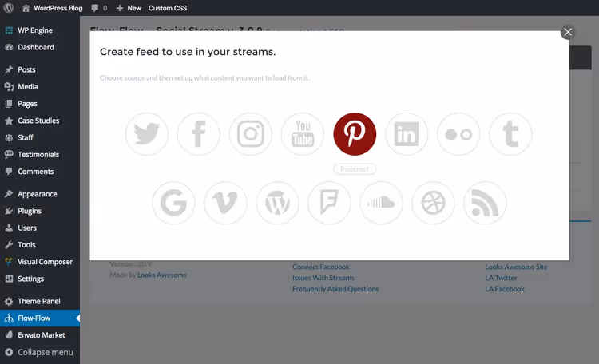
Task: Click the WordPress logo in admin bar
Action: 9,8
